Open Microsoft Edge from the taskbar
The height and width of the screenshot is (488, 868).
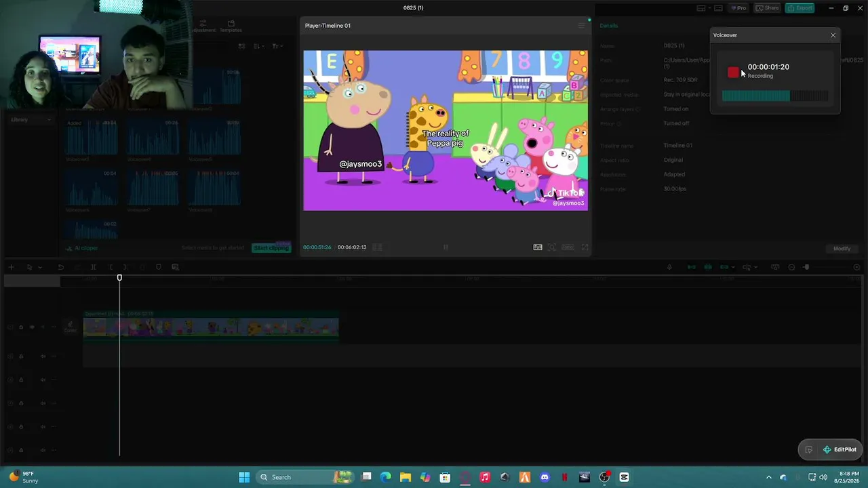click(386, 477)
